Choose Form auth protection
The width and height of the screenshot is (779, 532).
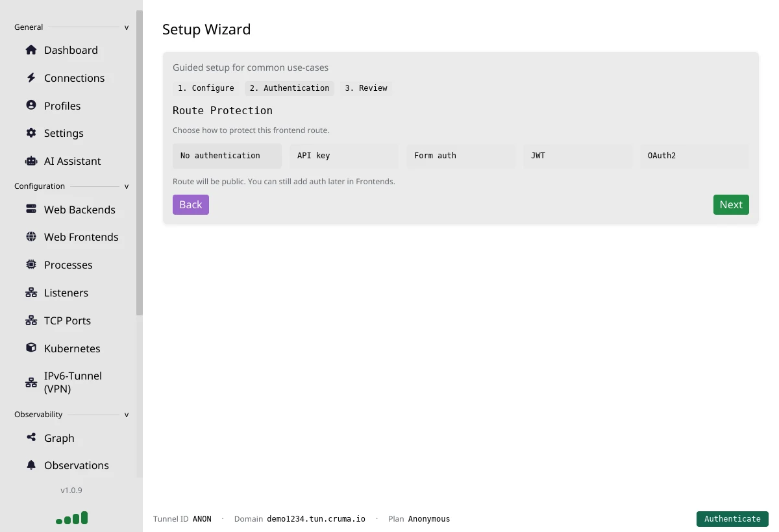coord(461,156)
